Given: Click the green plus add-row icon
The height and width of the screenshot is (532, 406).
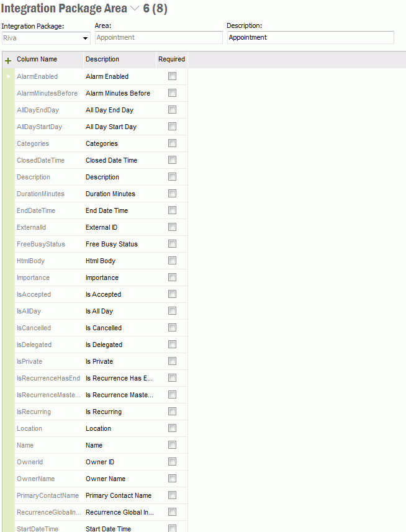Looking at the screenshot, I should pyautogui.click(x=8, y=60).
